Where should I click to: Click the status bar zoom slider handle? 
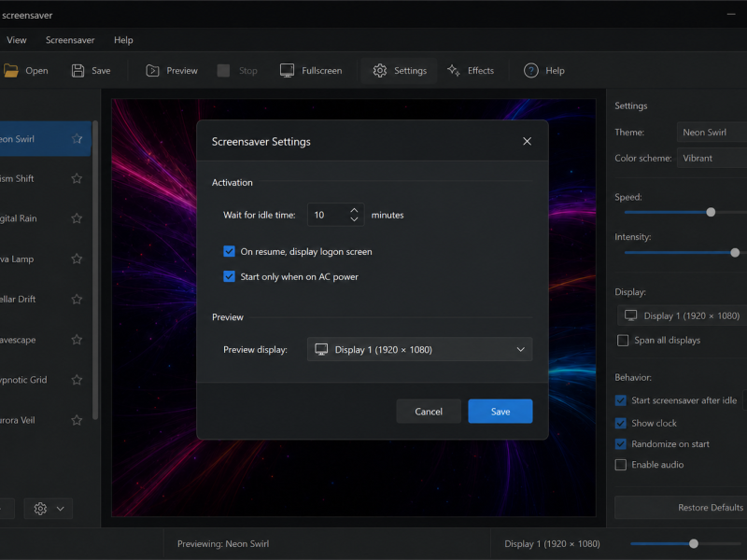pos(694,544)
